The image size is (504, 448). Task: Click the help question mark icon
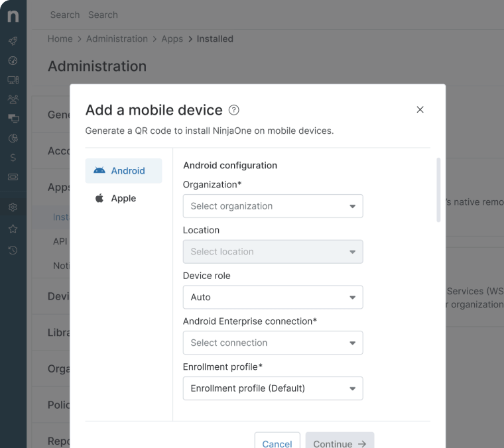click(233, 110)
